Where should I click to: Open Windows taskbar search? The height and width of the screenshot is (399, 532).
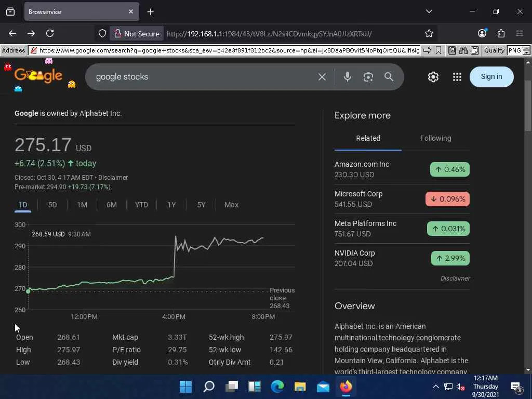209,387
